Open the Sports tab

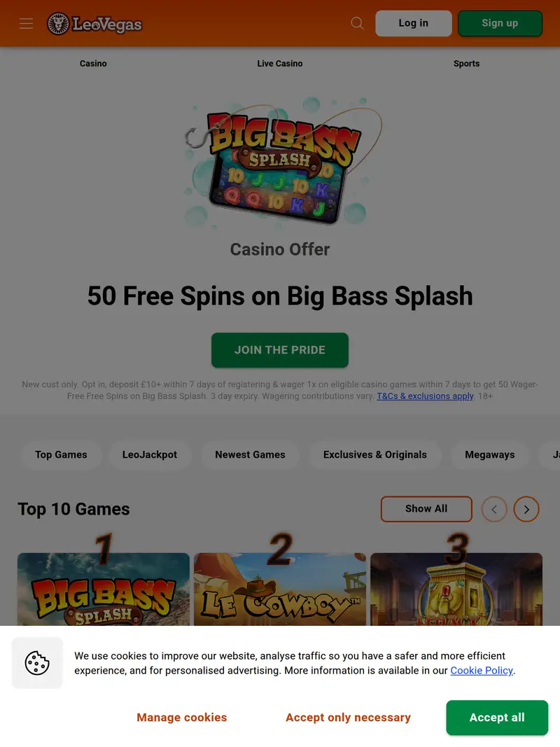pyautogui.click(x=467, y=64)
